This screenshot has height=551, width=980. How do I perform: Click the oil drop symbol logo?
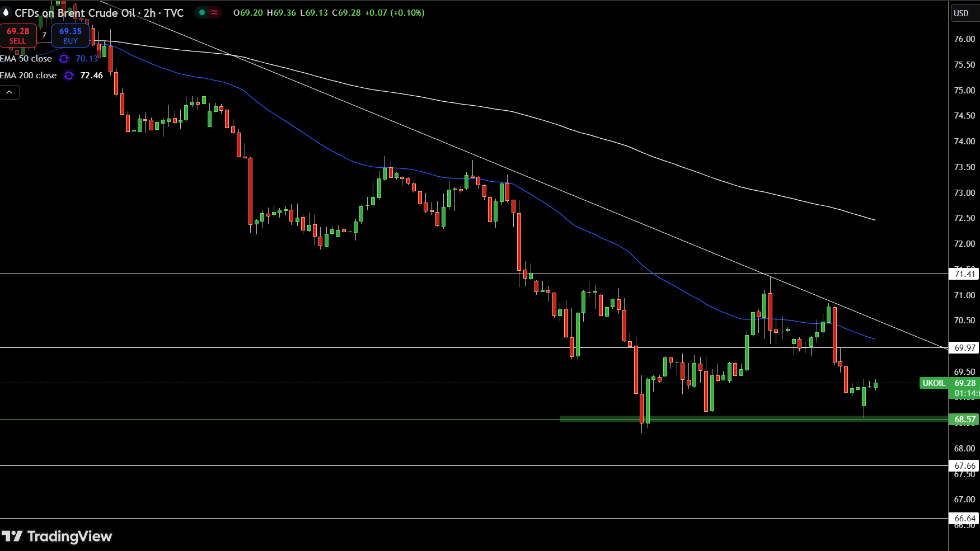click(6, 12)
